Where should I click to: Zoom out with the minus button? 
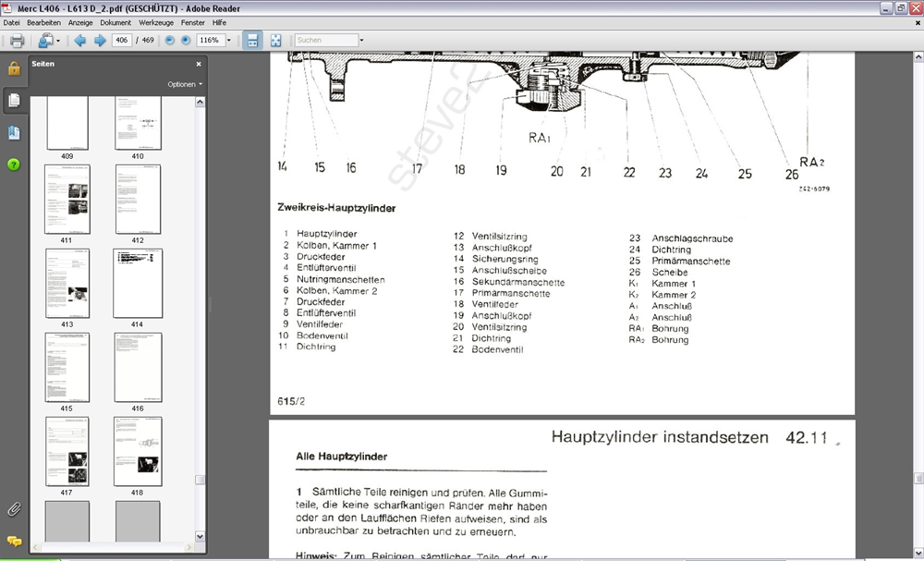(169, 41)
